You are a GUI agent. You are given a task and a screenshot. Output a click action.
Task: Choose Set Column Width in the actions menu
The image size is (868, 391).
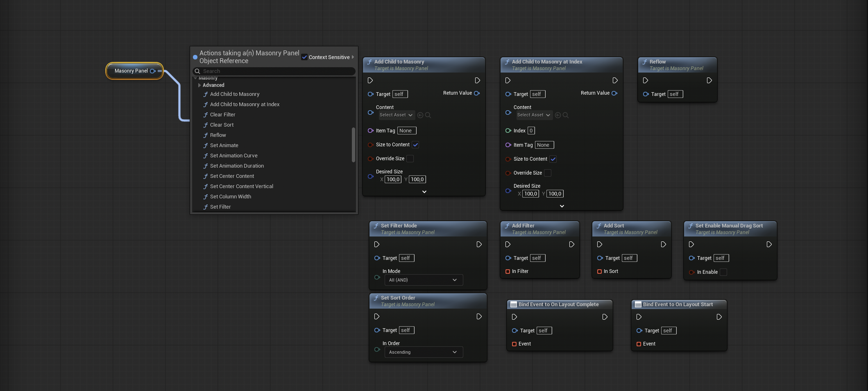pos(230,197)
